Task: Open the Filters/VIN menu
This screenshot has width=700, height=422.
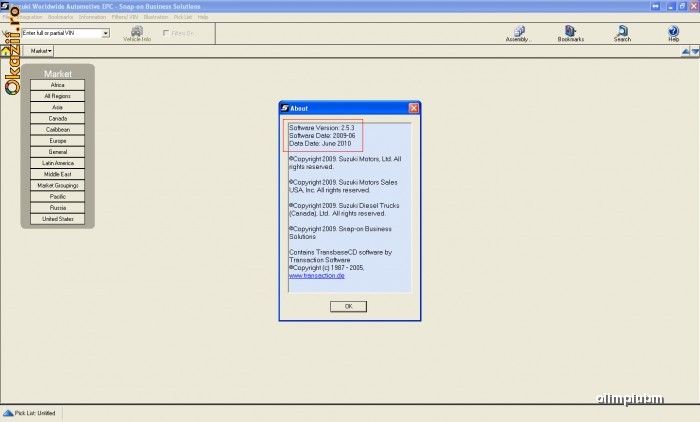Action: [125, 17]
